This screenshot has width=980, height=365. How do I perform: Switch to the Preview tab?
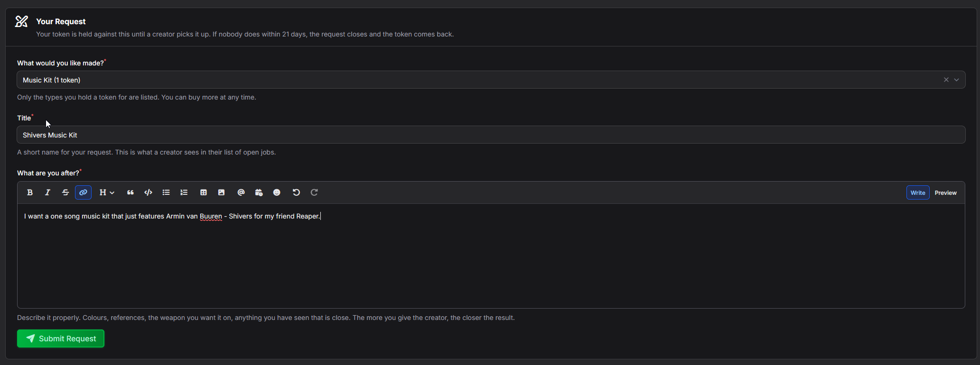coord(945,193)
